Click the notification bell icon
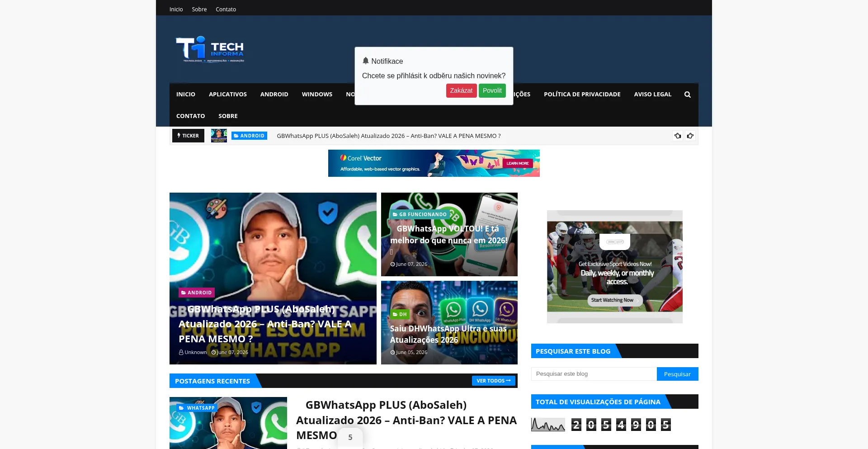This screenshot has width=868, height=449. coord(366,61)
